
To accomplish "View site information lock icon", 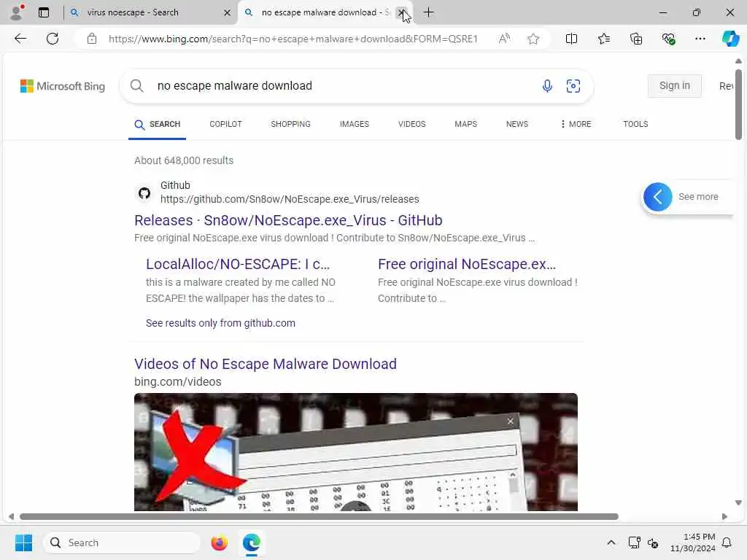I will [x=92, y=39].
